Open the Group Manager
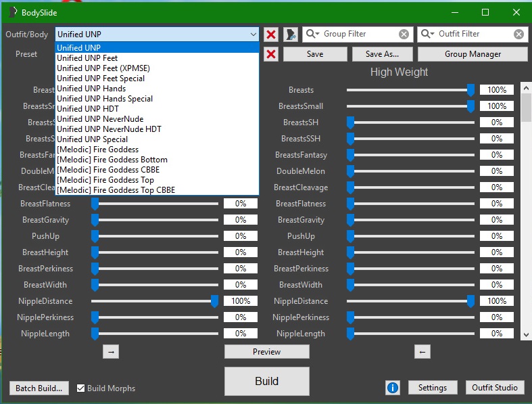Image resolution: width=532 pixels, height=404 pixels. [473, 54]
